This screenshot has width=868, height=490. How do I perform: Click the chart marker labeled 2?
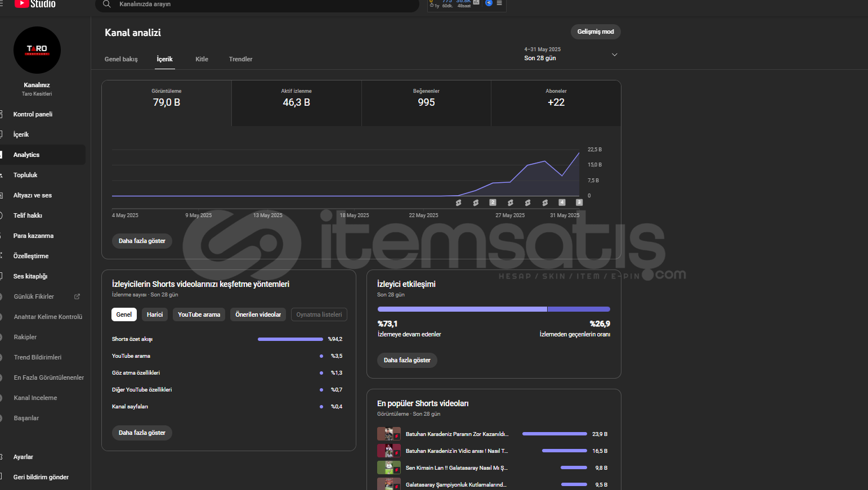click(493, 203)
